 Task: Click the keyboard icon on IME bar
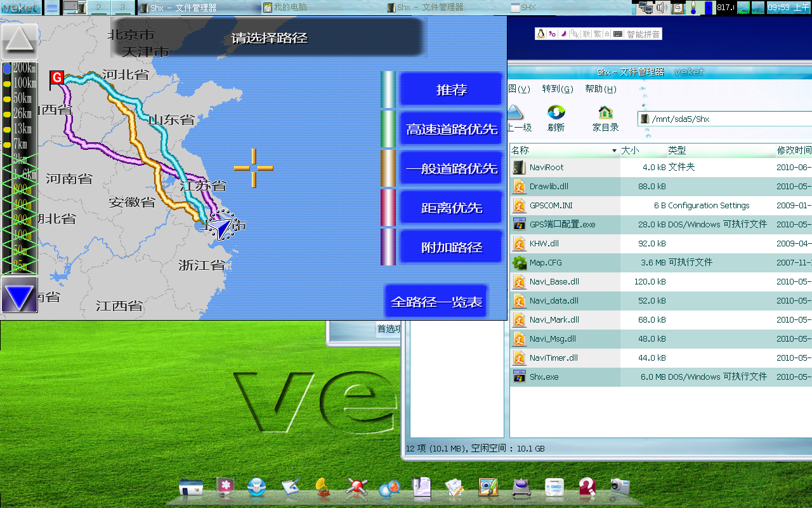(x=618, y=34)
